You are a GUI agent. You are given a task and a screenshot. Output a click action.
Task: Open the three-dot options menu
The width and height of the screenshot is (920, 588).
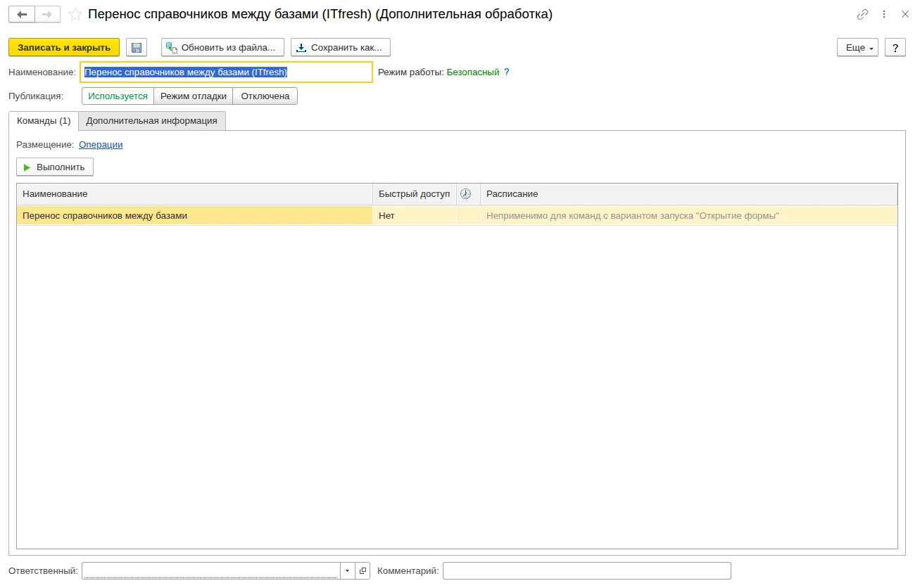(x=884, y=14)
